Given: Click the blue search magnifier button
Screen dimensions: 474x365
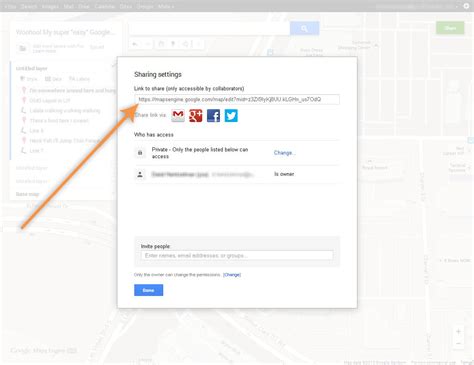Looking at the screenshot, I should pos(304,29).
